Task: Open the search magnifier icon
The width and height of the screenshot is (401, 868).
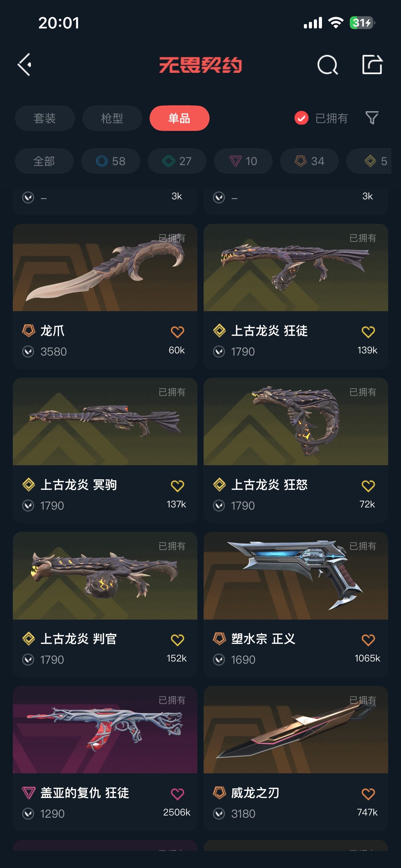Action: tap(327, 64)
